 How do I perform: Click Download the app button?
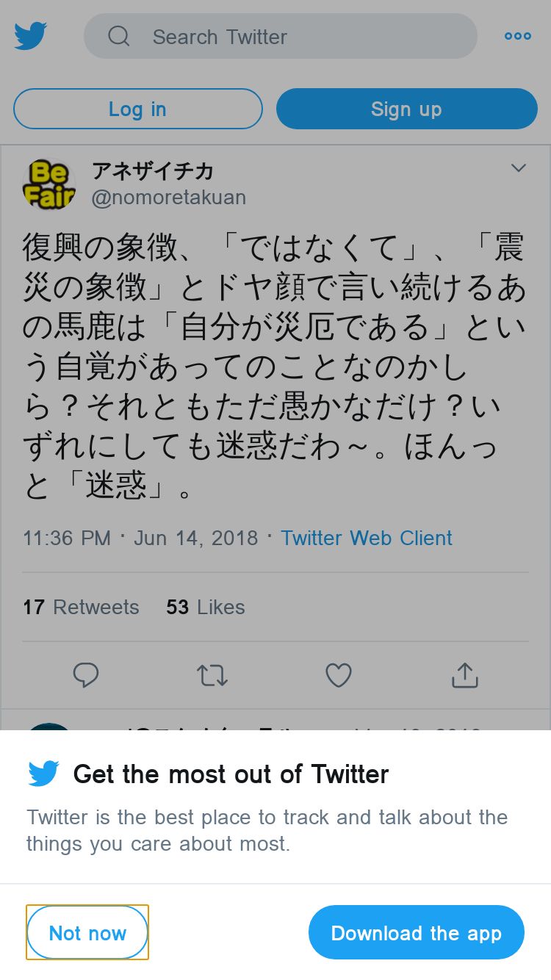tap(417, 932)
